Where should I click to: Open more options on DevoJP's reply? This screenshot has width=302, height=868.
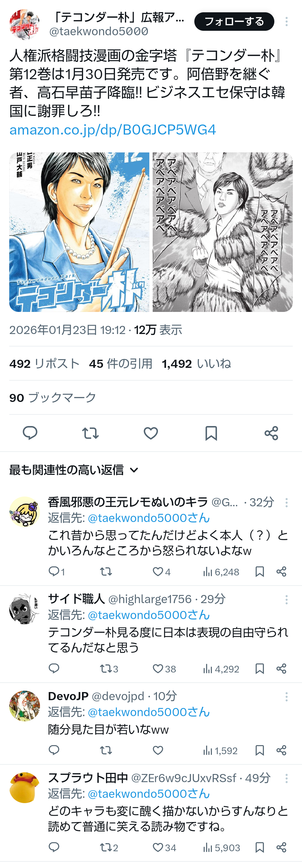pos(287,697)
